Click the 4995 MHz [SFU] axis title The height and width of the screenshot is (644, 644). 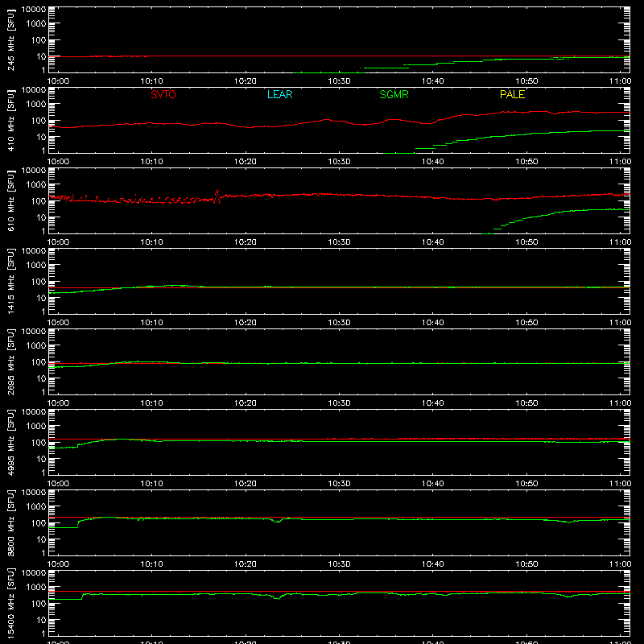(x=11, y=442)
